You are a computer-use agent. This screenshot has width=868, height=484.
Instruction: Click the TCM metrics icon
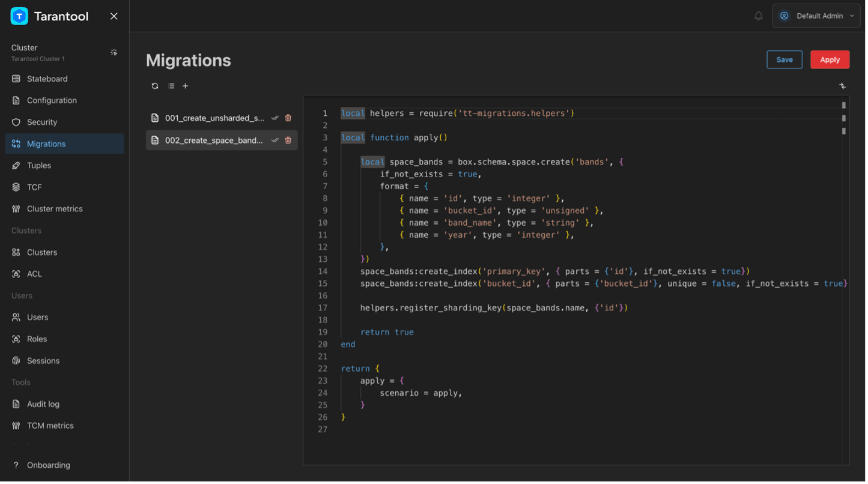point(16,426)
